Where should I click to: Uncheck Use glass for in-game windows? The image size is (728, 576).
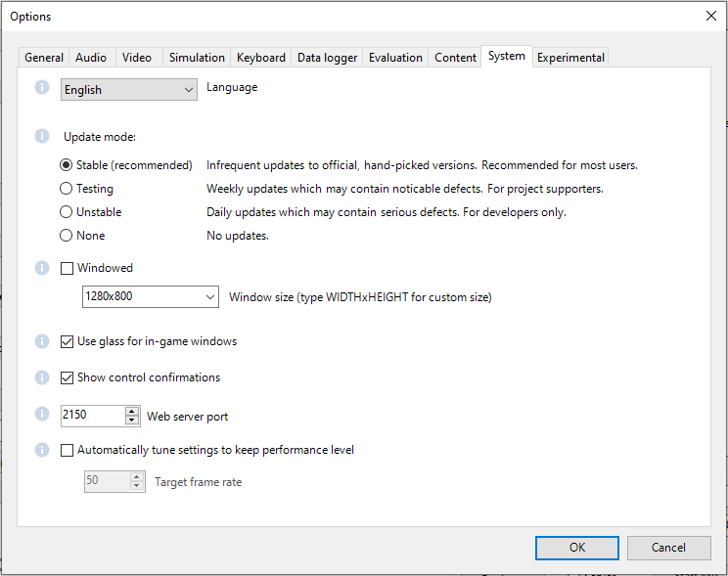[68, 342]
